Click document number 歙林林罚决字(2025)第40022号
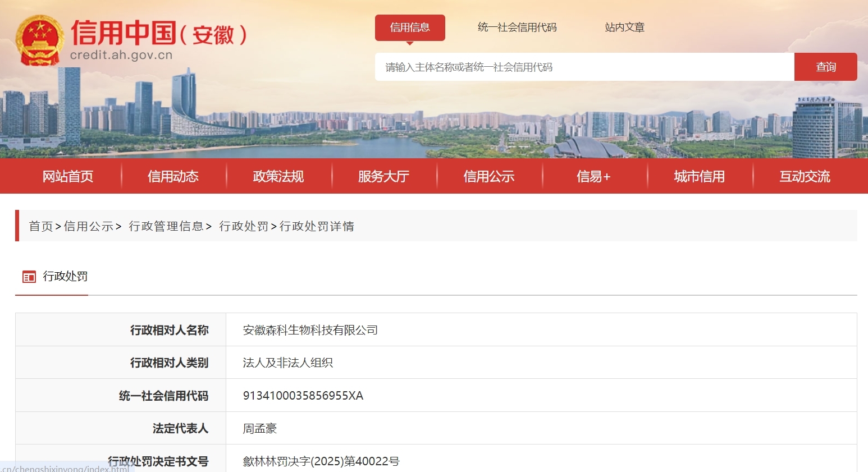Screen dimensions: 868x472 [321, 461]
